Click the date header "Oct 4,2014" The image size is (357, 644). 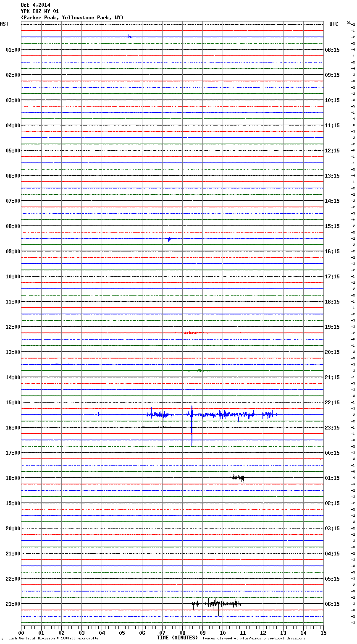35,5
